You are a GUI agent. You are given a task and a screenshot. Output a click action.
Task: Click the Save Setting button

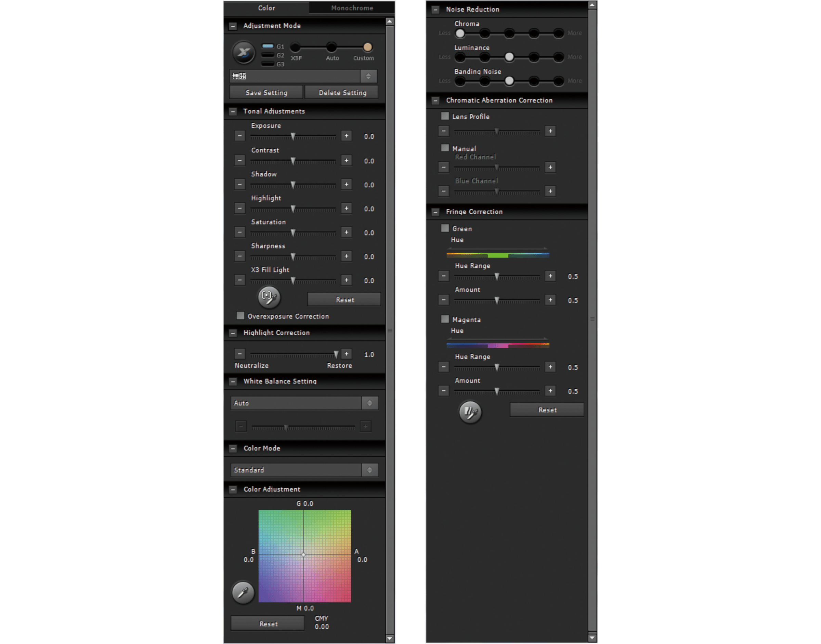(x=266, y=93)
